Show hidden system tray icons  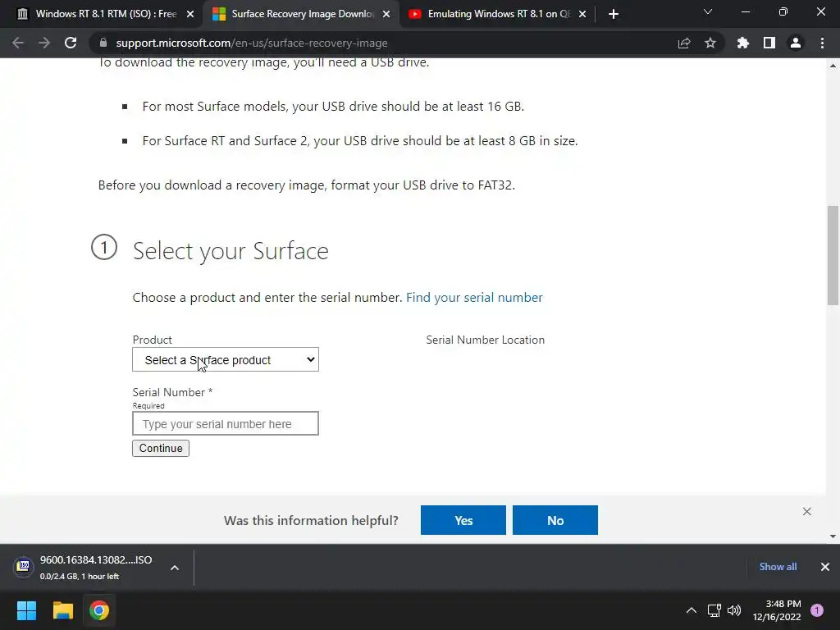[x=692, y=610]
